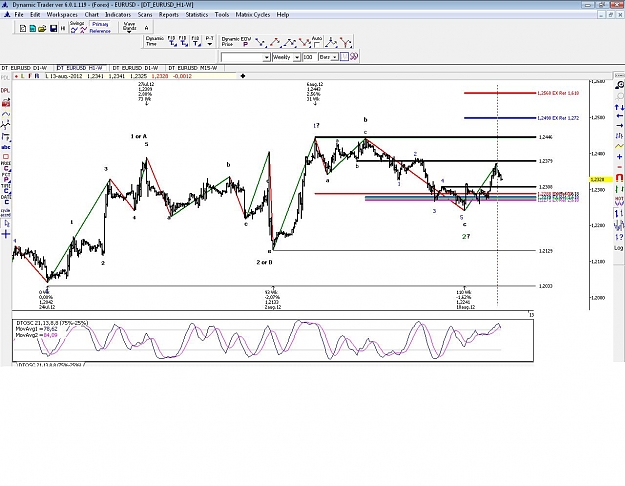The height and width of the screenshot is (486, 625).
Task: Click the blue plus icon on the right
Action: tap(619, 157)
